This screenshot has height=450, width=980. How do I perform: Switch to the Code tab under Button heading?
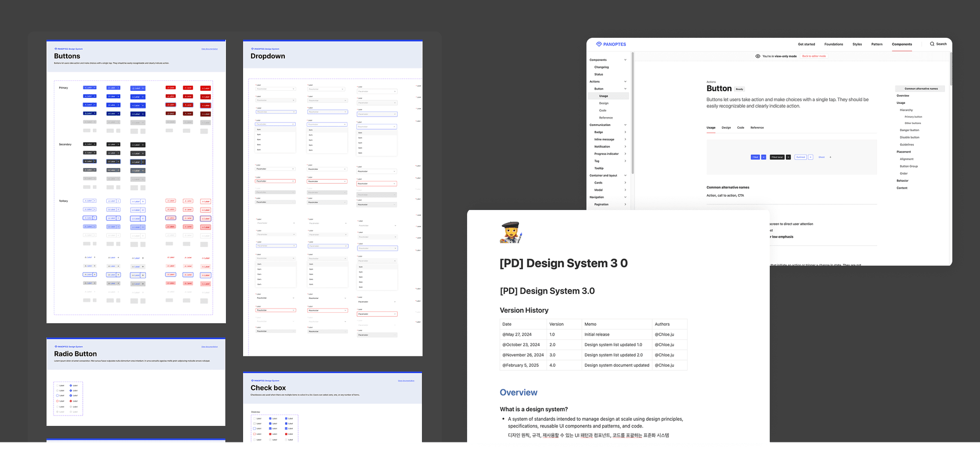741,128
